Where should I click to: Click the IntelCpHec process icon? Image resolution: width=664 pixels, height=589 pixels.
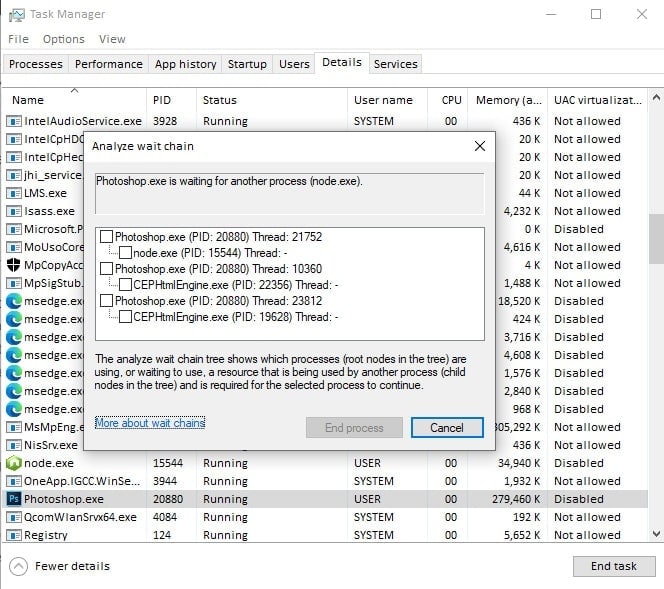[x=14, y=158]
